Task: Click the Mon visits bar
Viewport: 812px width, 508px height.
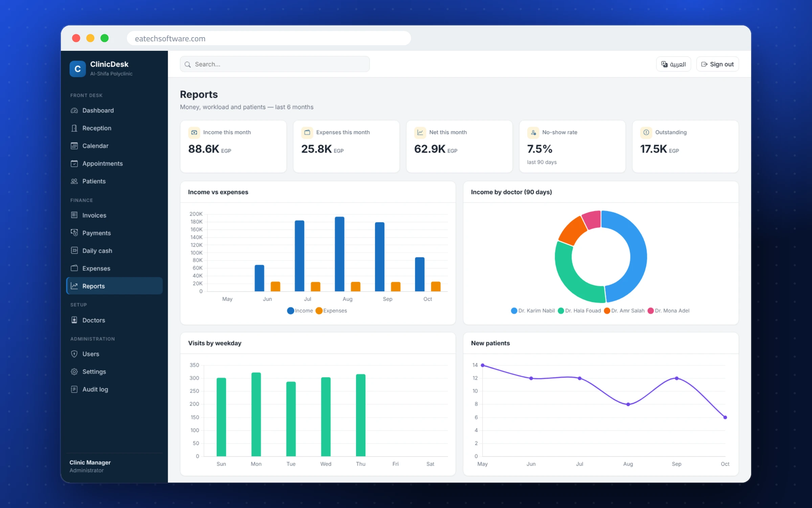Action: (256, 415)
